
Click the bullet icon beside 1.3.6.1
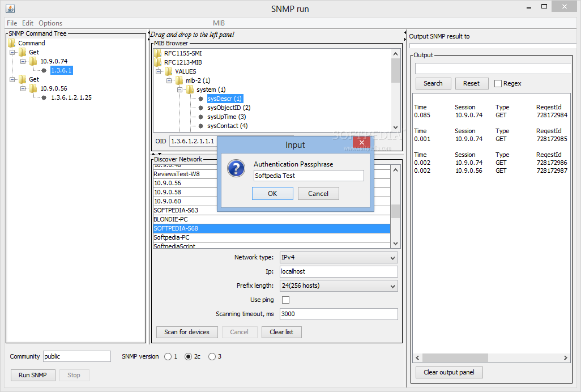[44, 70]
